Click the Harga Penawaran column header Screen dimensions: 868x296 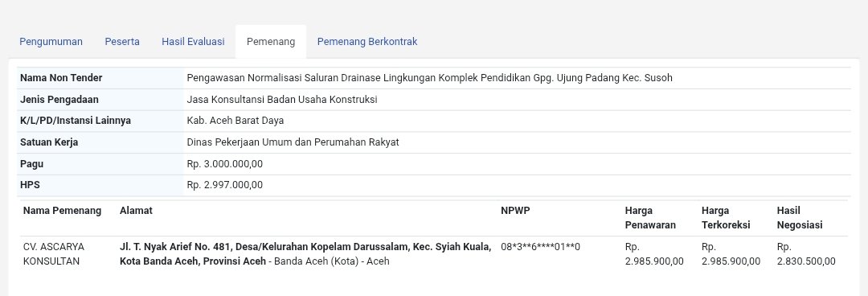pyautogui.click(x=650, y=218)
